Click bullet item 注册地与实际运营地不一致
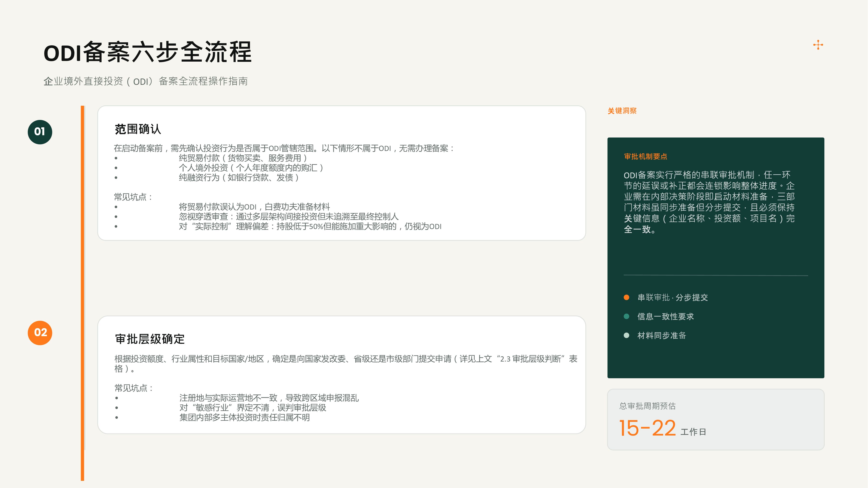Viewport: 868px width, 488px height. tap(269, 398)
